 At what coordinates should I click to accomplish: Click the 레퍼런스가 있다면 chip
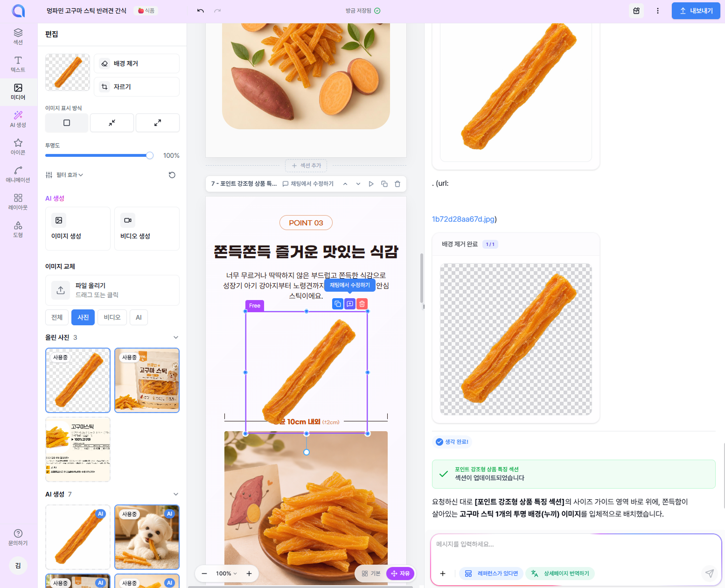click(x=492, y=574)
